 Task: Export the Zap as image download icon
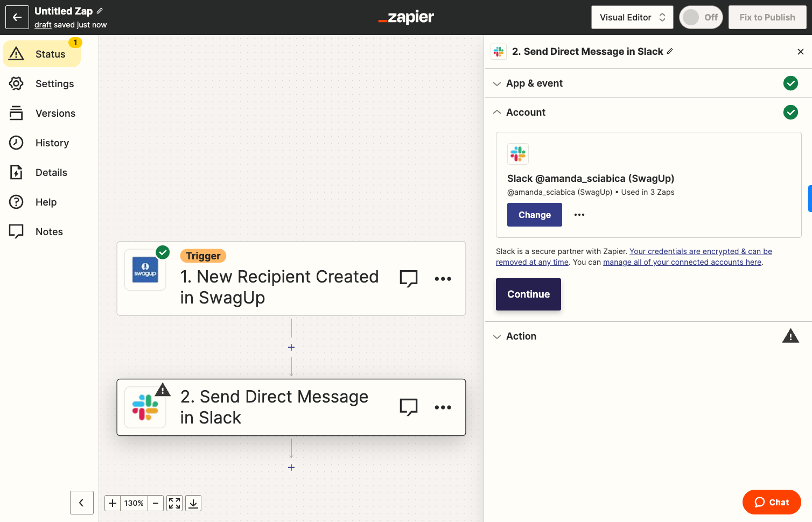click(193, 503)
